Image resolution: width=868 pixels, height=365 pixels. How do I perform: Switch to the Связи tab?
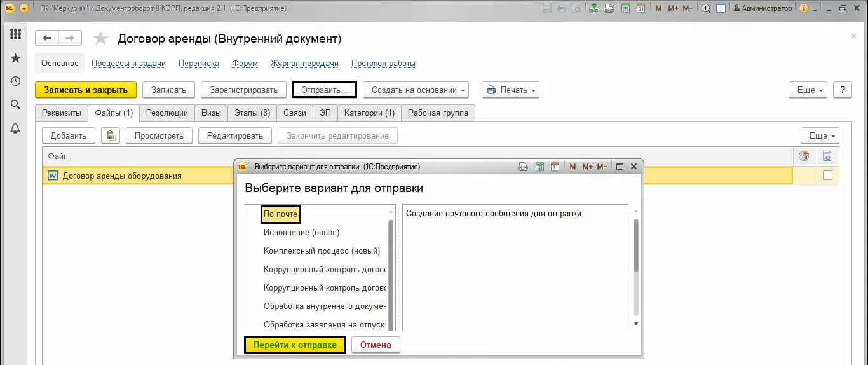(295, 113)
